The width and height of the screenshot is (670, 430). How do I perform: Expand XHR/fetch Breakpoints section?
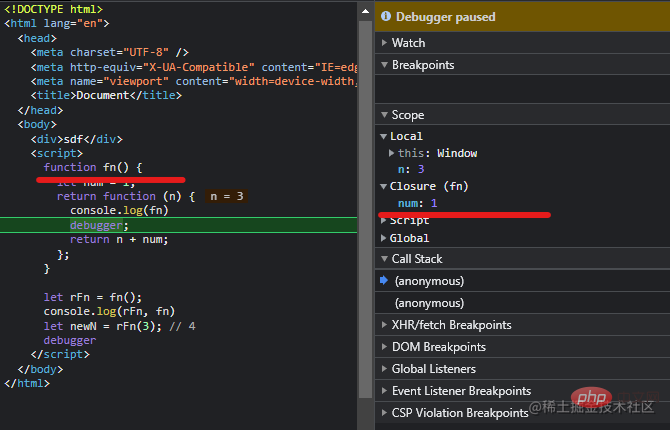384,325
